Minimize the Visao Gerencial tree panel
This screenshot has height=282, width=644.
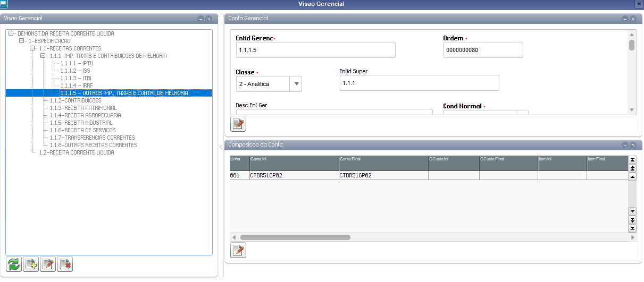(200, 19)
